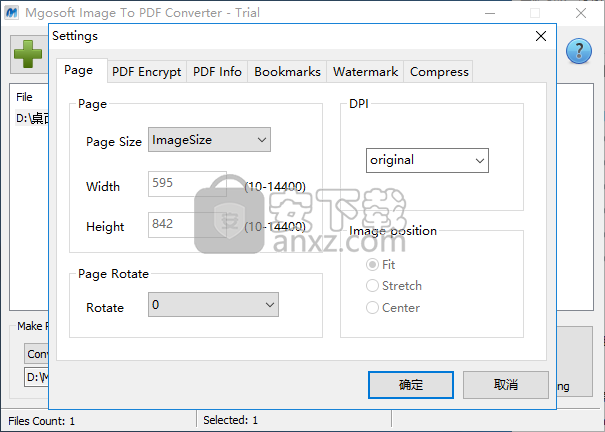This screenshot has height=432, width=605.
Task: Select the D:\桌面 file entry in list
Action: [32, 118]
